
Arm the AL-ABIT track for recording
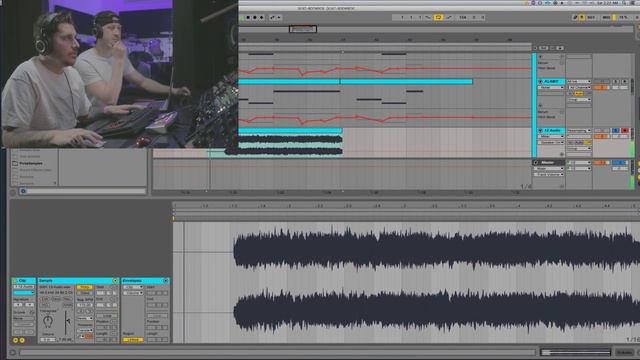click(x=624, y=82)
